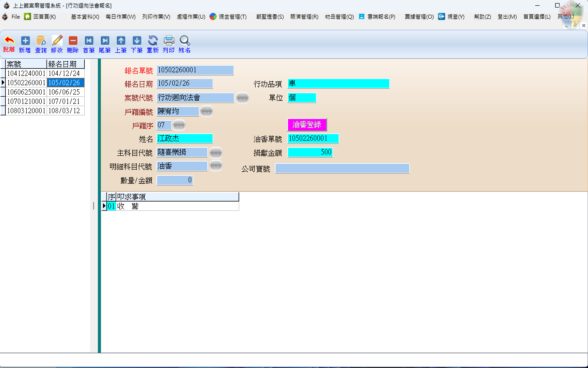Delete the record using 刪除 icon
The height and width of the screenshot is (368, 588).
pos(73,44)
